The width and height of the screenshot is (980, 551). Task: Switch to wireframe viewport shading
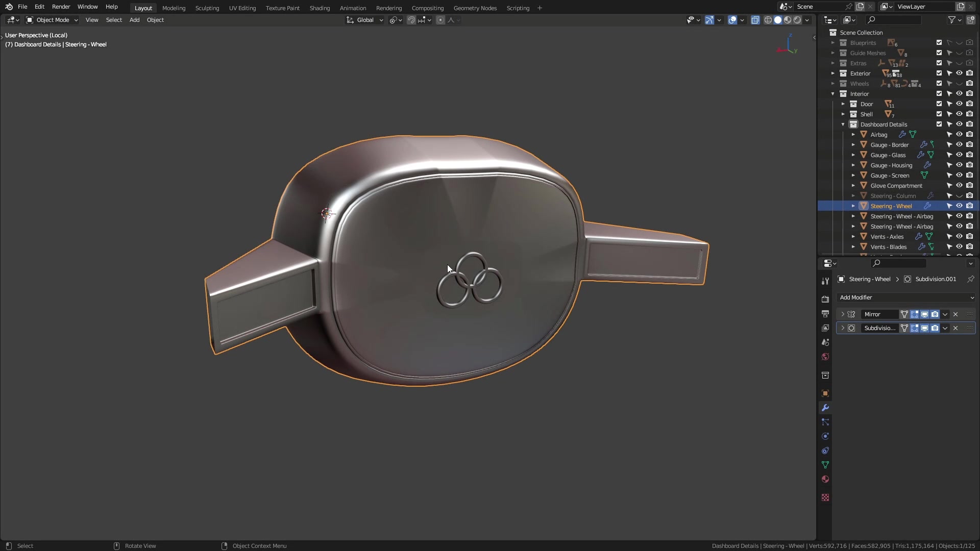click(x=768, y=20)
